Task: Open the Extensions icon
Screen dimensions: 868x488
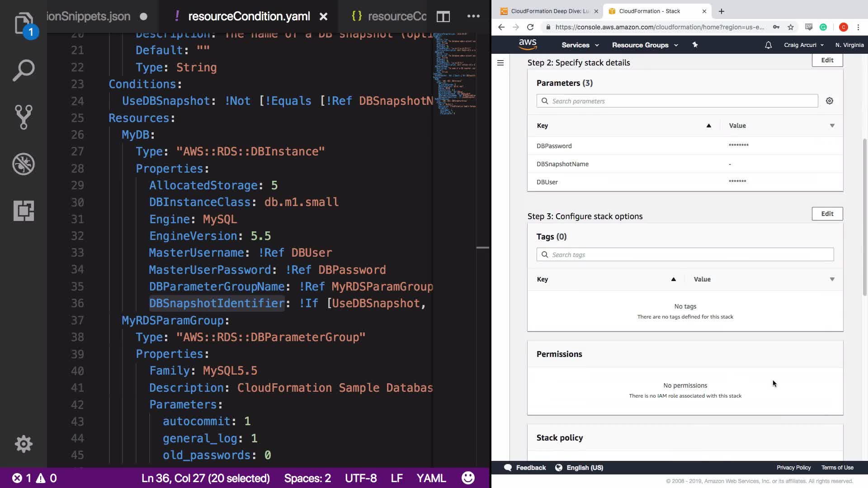Action: point(24,211)
